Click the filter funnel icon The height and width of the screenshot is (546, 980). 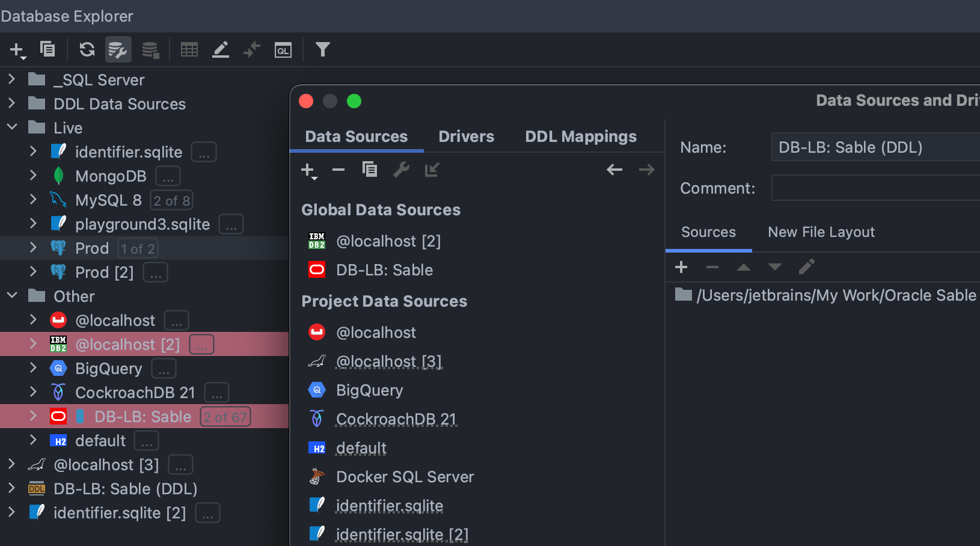point(323,49)
